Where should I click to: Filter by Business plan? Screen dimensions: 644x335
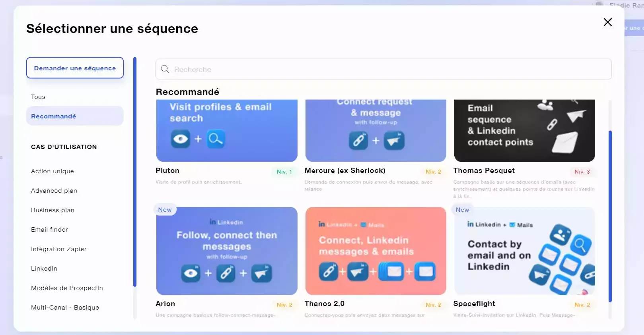[53, 210]
